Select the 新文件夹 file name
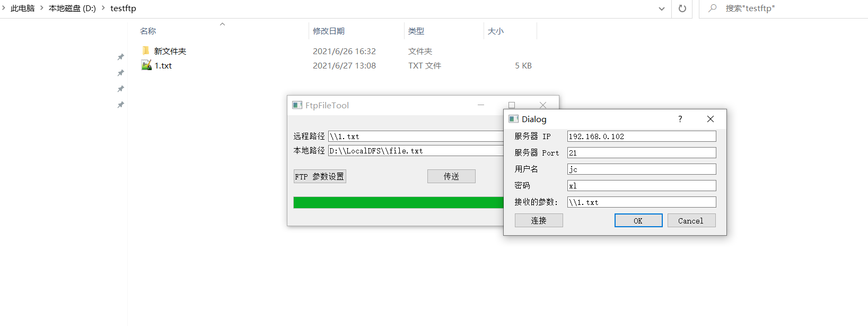The image size is (868, 326). (x=170, y=52)
